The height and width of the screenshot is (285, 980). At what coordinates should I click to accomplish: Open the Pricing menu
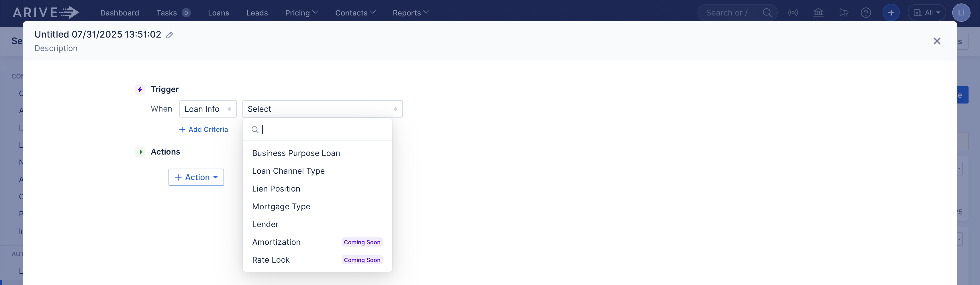(301, 13)
